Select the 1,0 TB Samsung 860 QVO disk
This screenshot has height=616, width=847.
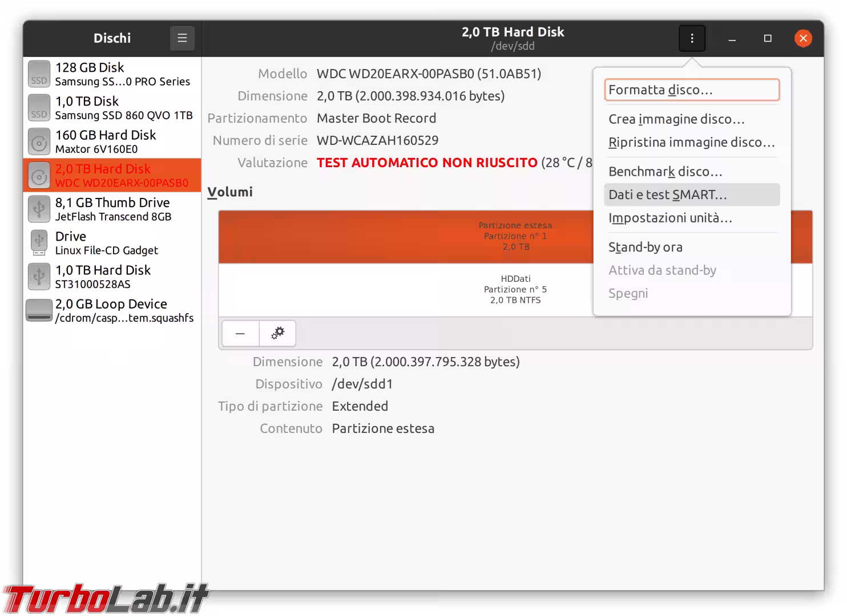(112, 108)
